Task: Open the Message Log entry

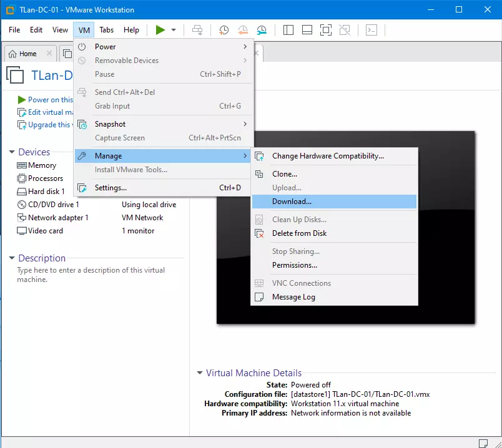Action: [334, 297]
